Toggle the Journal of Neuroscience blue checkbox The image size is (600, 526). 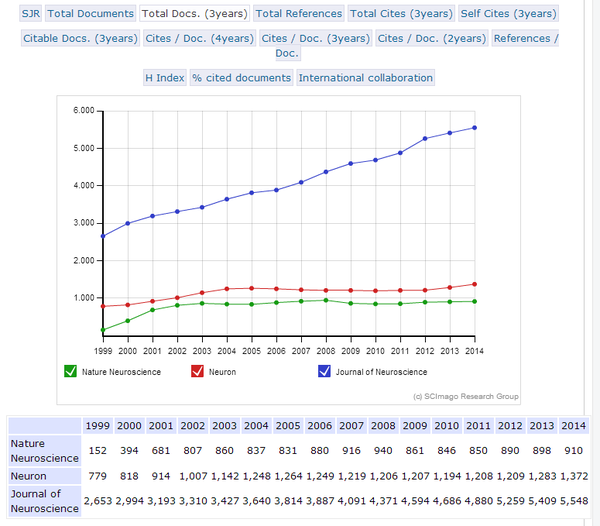(x=324, y=372)
